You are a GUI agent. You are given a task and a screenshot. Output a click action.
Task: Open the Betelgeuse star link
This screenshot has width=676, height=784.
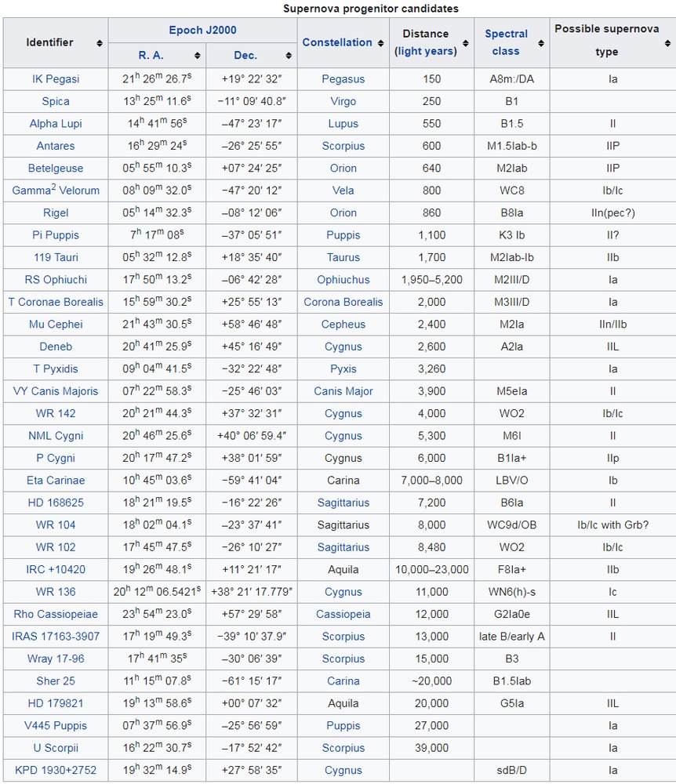click(56, 168)
